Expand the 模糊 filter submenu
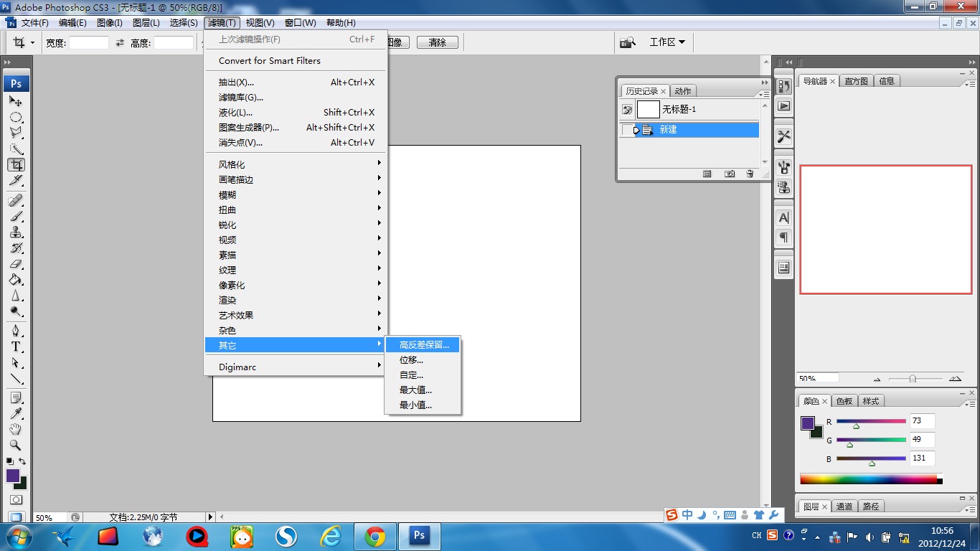Viewport: 980px width, 551px height. tap(296, 194)
